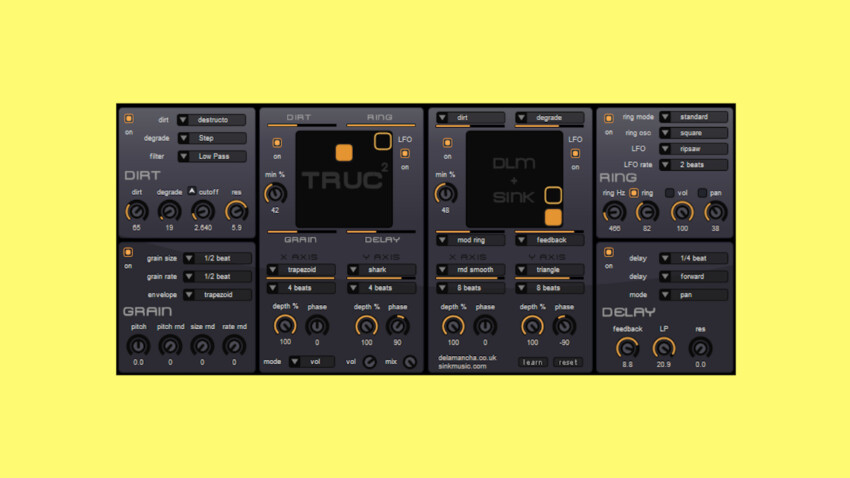Image resolution: width=850 pixels, height=478 pixels.
Task: Toggle the GRAIN section on switch
Action: [x=128, y=252]
